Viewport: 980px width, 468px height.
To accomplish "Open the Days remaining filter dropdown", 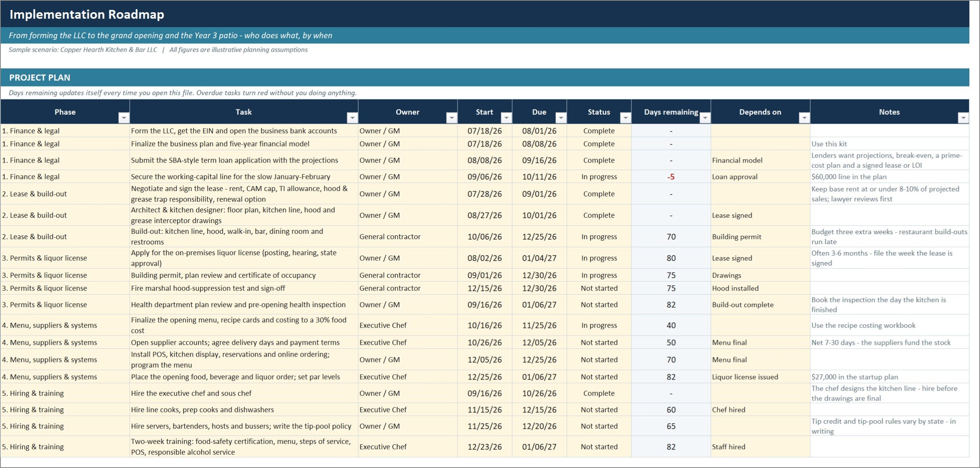I will [705, 118].
